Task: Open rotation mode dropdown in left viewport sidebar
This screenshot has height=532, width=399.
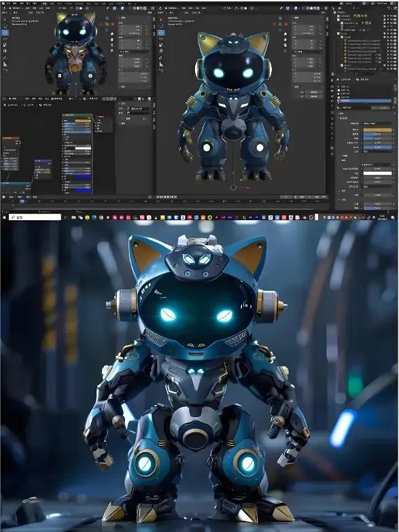Action: click(x=135, y=52)
